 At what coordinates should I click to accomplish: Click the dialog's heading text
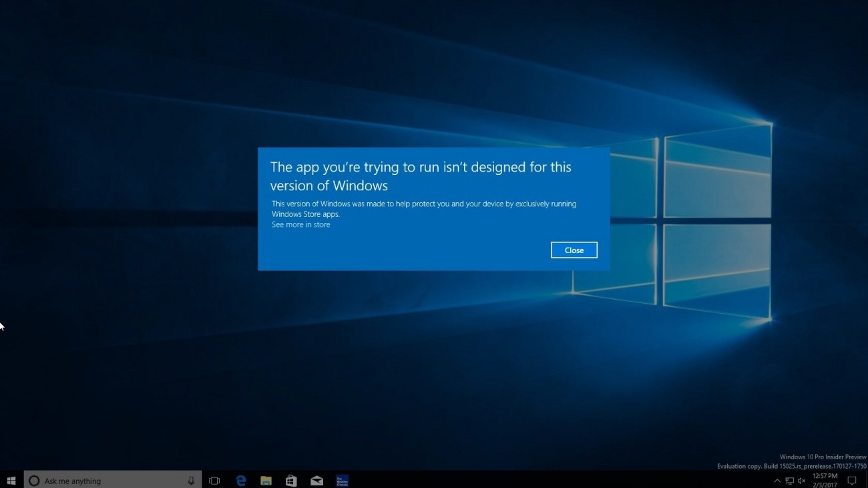pyautogui.click(x=421, y=176)
